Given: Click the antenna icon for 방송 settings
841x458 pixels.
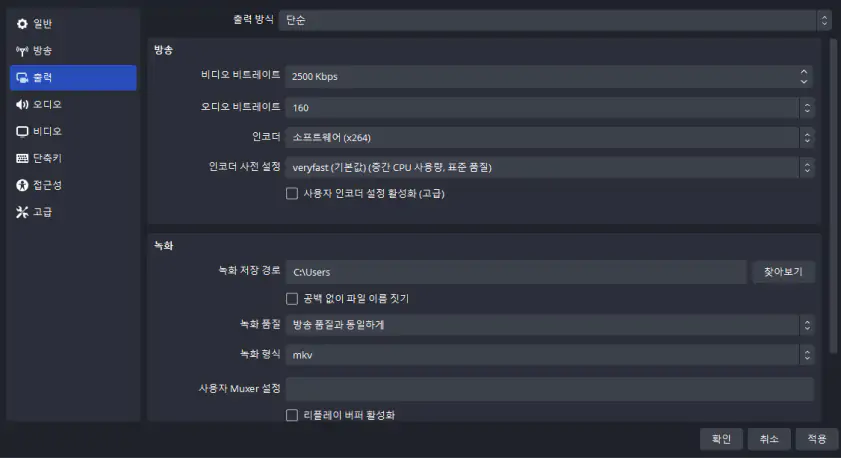Looking at the screenshot, I should tap(22, 51).
